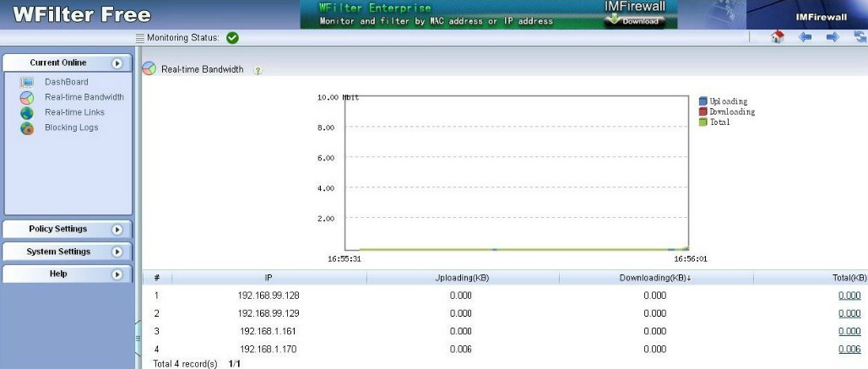
Task: Click the blue Uploading legend swatch
Action: pos(703,101)
